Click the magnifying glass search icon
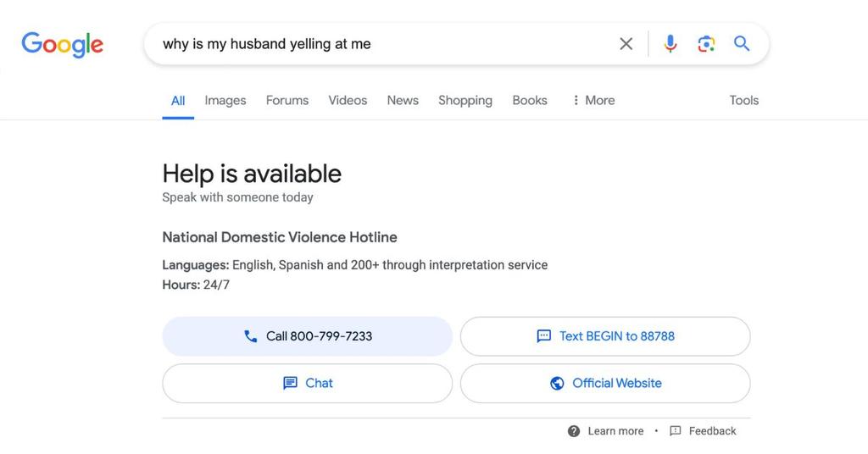 (742, 43)
